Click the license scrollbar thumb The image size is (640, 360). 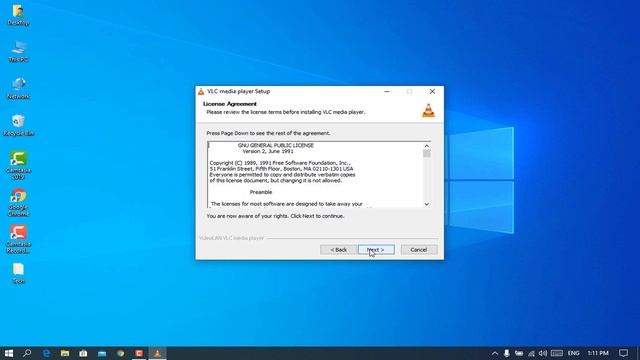[427, 153]
